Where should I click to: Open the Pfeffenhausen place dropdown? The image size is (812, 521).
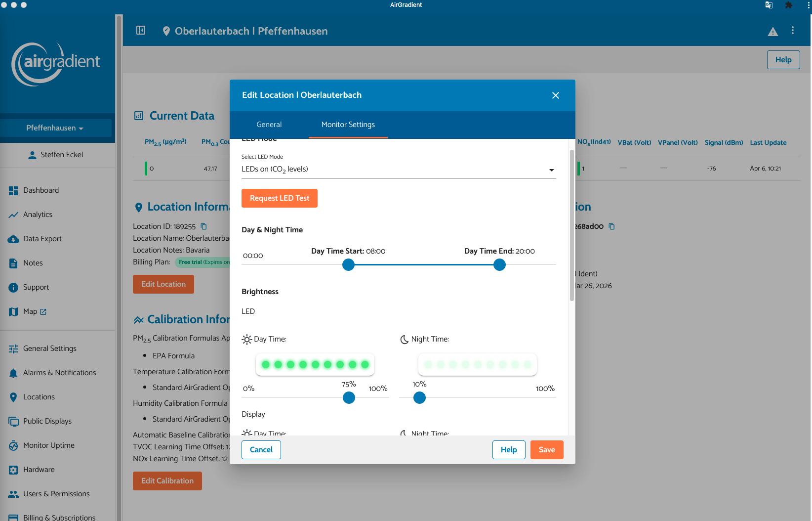pyautogui.click(x=55, y=128)
